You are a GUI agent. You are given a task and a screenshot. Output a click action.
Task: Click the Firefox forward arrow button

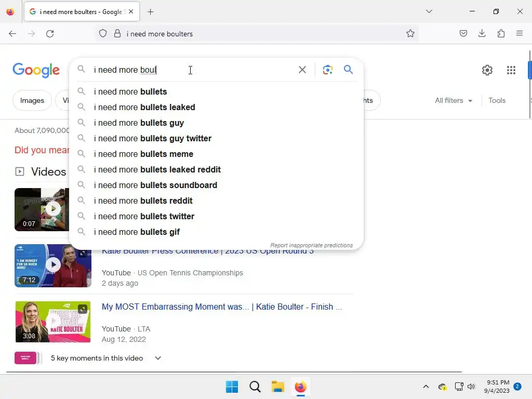pyautogui.click(x=31, y=34)
